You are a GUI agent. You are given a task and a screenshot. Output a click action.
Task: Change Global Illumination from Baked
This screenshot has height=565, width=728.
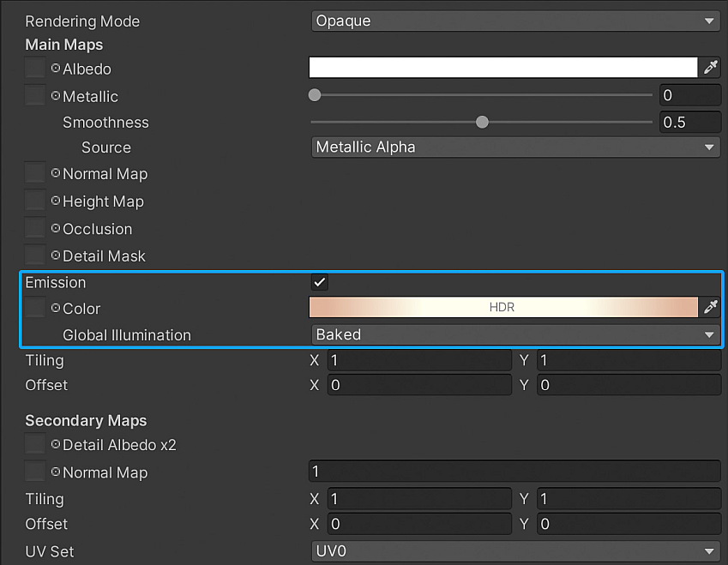pyautogui.click(x=514, y=334)
